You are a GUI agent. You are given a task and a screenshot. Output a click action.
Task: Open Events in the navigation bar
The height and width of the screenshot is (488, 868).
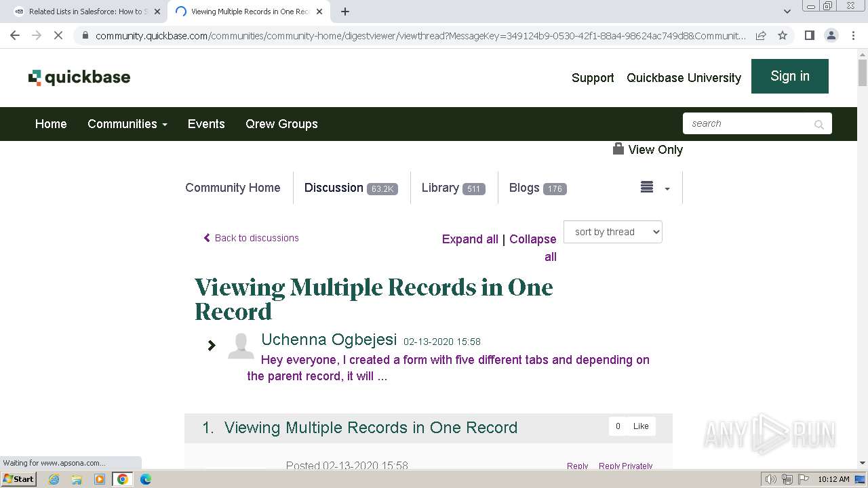206,124
